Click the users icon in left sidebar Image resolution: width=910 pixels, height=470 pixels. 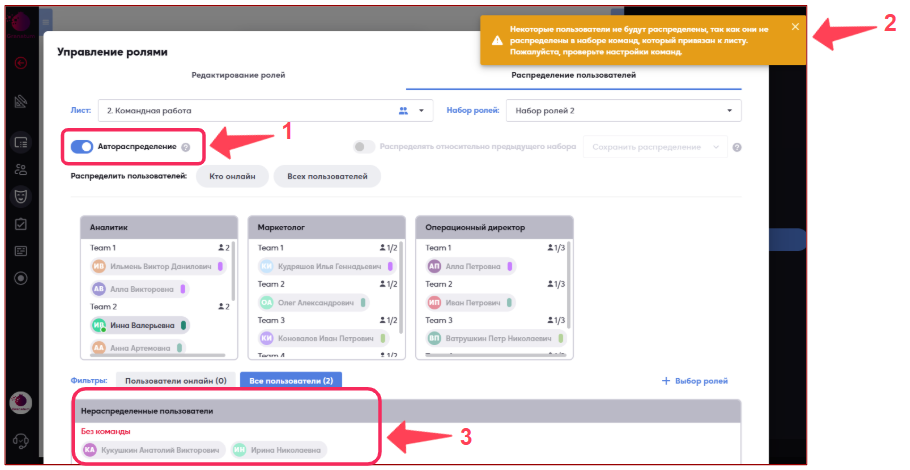(x=20, y=169)
